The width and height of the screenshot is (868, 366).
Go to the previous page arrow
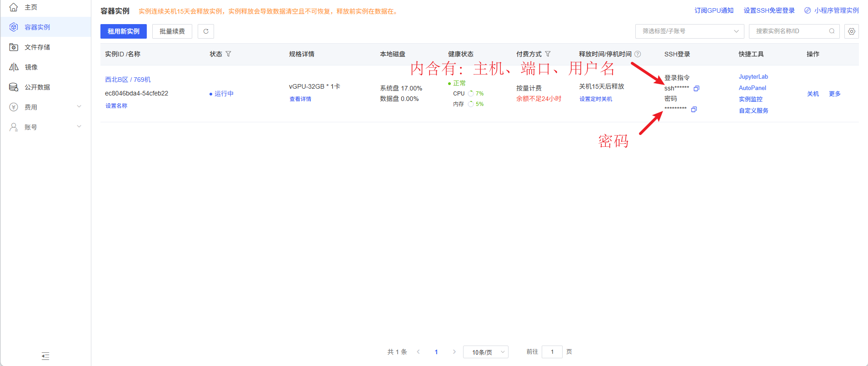pyautogui.click(x=418, y=352)
